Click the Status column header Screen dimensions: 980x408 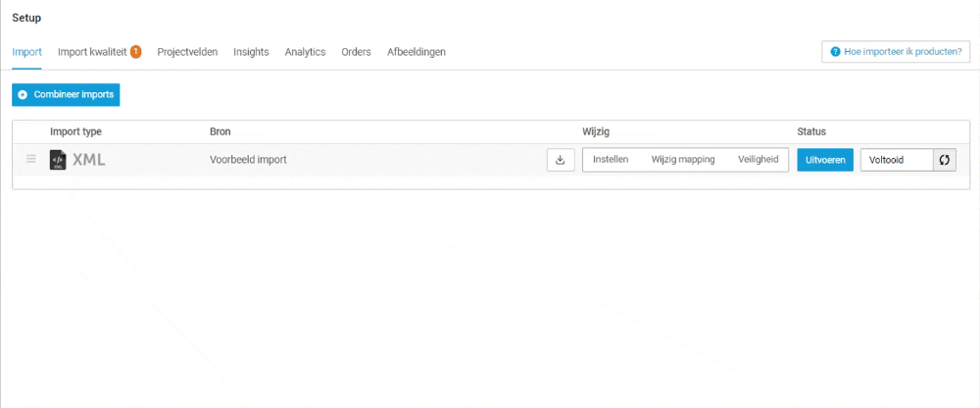coord(811,132)
